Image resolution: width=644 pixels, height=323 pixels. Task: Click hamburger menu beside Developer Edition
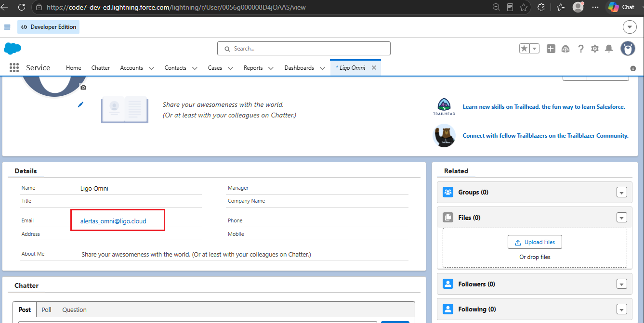pos(7,27)
